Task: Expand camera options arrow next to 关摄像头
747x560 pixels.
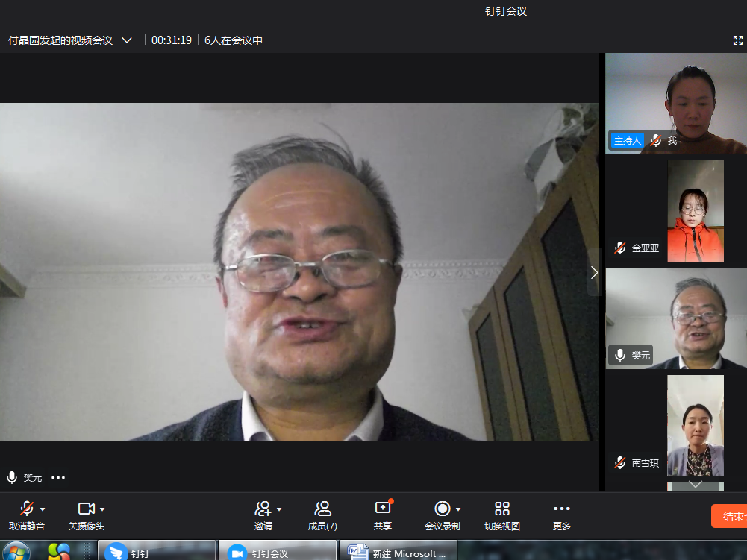Action: tap(102, 509)
